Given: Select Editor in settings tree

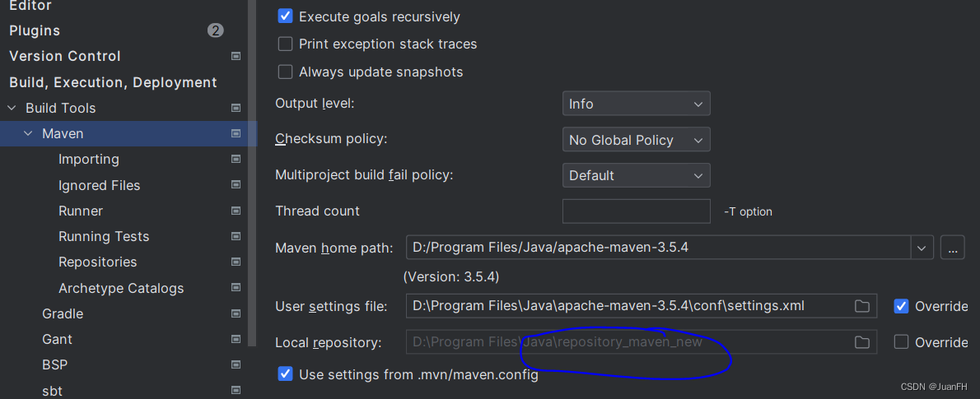Looking at the screenshot, I should pos(30,6).
